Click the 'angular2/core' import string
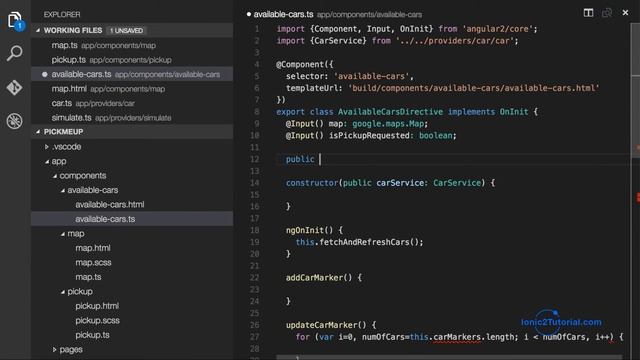Screen dimensions: 640x360 (498, 29)
